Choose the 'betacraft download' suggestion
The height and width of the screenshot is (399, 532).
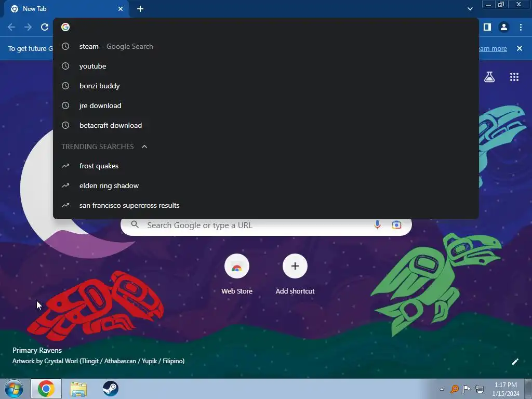tap(266, 125)
